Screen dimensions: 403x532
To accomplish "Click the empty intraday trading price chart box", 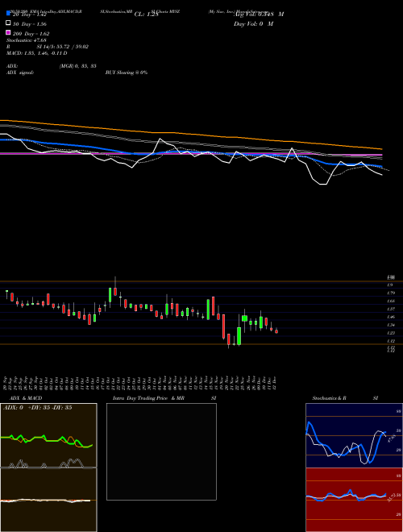I will (161, 451).
